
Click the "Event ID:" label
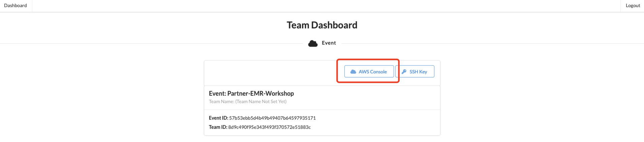218,118
